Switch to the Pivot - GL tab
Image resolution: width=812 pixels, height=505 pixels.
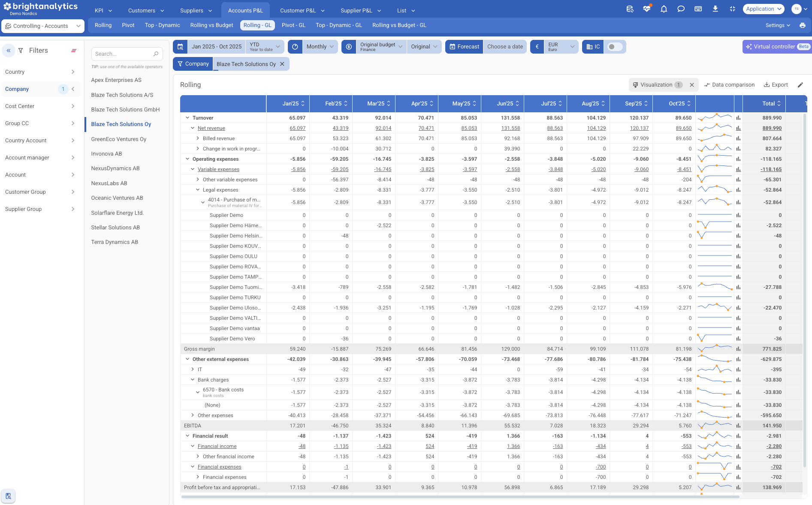(x=293, y=25)
